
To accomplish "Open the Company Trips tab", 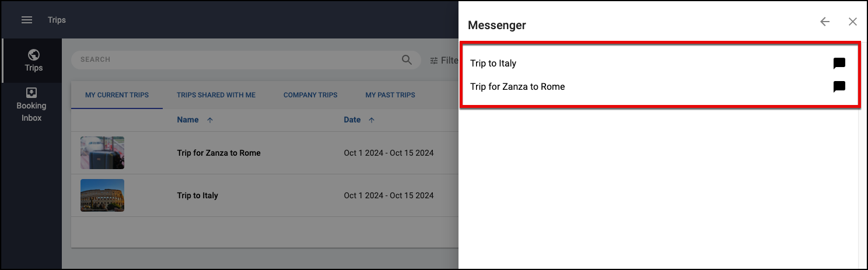I will pyautogui.click(x=310, y=95).
